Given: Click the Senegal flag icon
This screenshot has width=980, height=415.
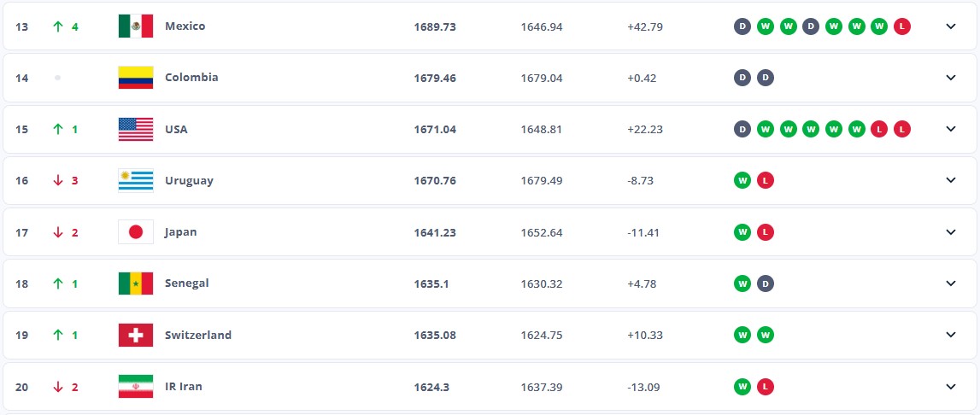Looking at the screenshot, I should (x=135, y=283).
